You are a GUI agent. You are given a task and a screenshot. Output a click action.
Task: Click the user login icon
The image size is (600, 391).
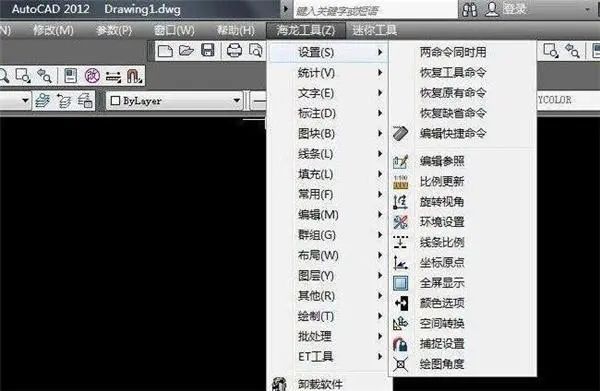coord(492,9)
